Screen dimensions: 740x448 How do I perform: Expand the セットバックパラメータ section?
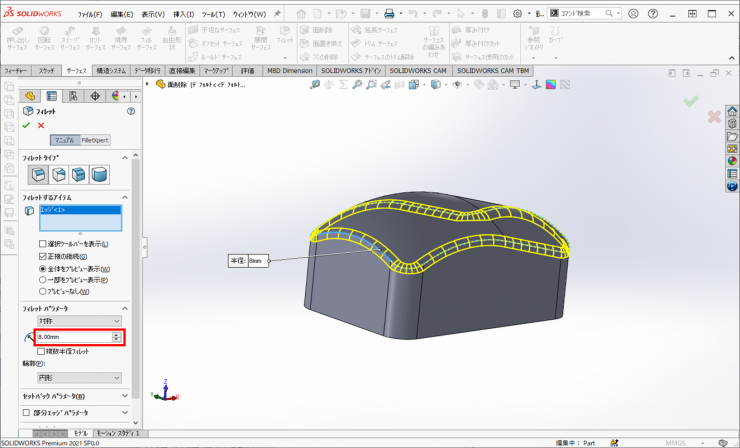[124, 397]
